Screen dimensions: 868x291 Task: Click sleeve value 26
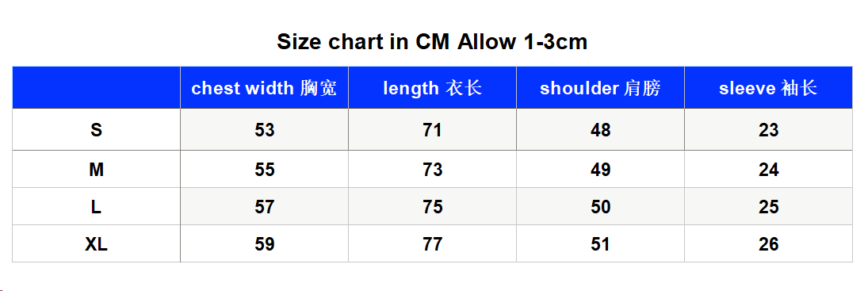[x=768, y=244]
